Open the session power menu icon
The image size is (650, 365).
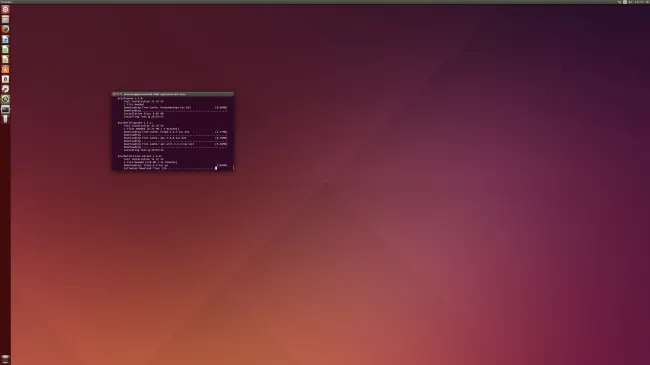point(647,2)
